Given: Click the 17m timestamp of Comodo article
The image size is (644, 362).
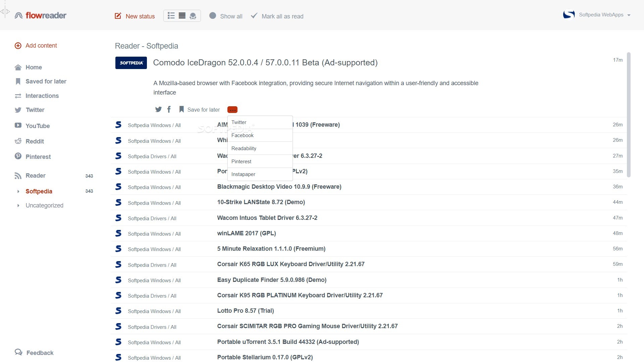Looking at the screenshot, I should (618, 60).
